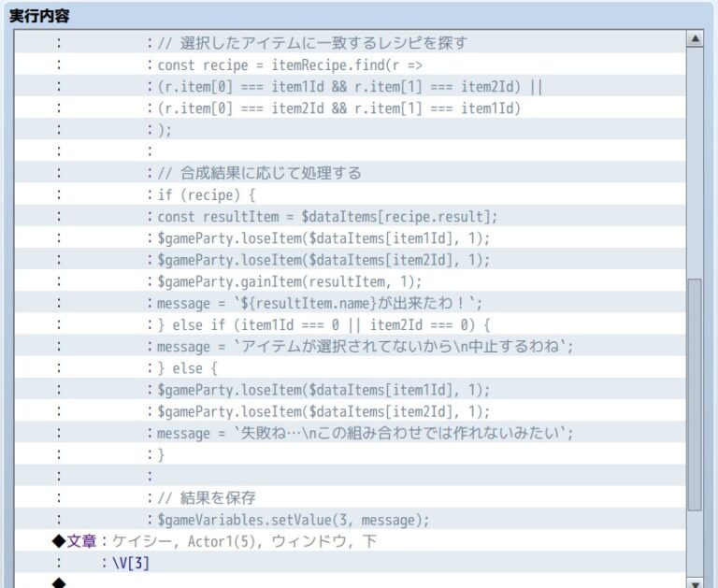Click the empty scrollbar track above the thumb
This screenshot has height=588, width=718.
(694, 159)
